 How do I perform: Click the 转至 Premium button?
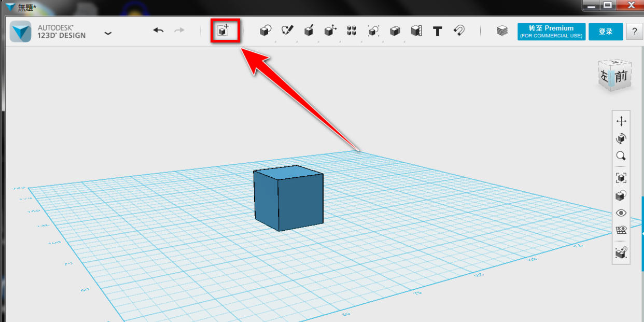[551, 32]
